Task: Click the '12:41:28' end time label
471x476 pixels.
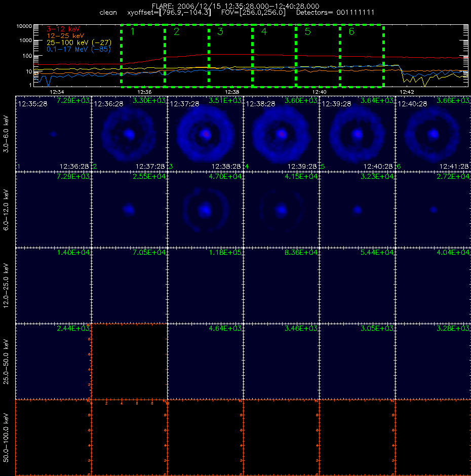Action: coord(454,167)
